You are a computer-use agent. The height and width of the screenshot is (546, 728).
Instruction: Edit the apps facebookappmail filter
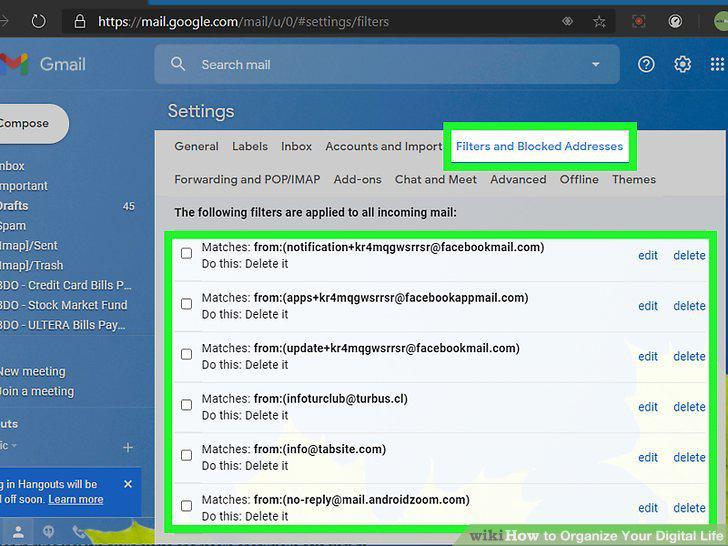[x=648, y=306]
